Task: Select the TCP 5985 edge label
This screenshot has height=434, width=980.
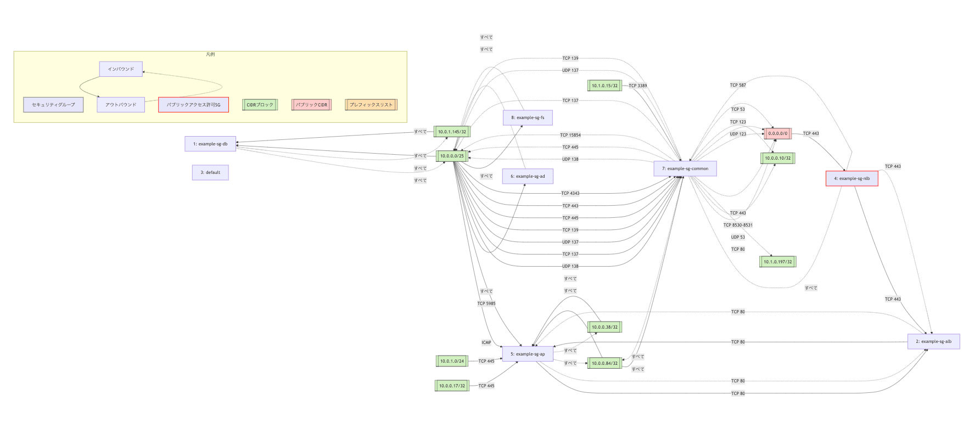Action: click(486, 303)
